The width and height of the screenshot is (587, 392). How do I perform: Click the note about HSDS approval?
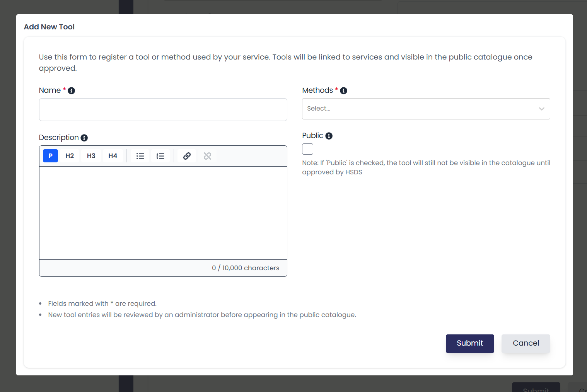[x=426, y=167]
